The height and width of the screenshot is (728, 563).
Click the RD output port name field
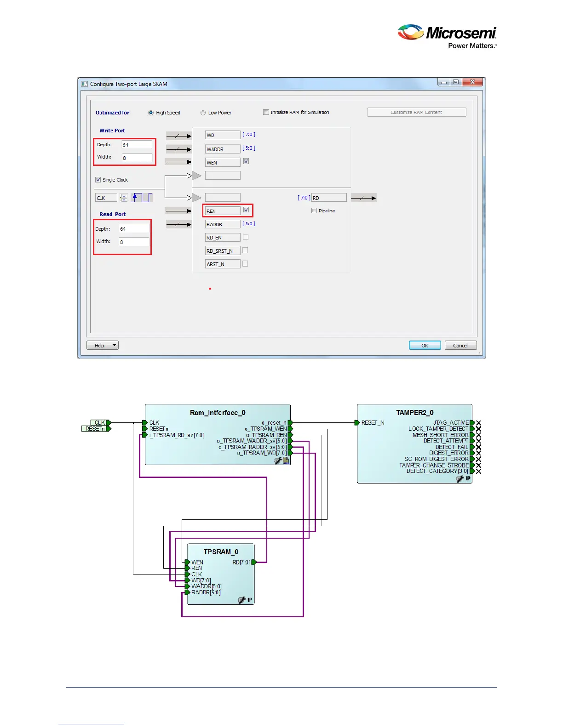[x=329, y=198]
